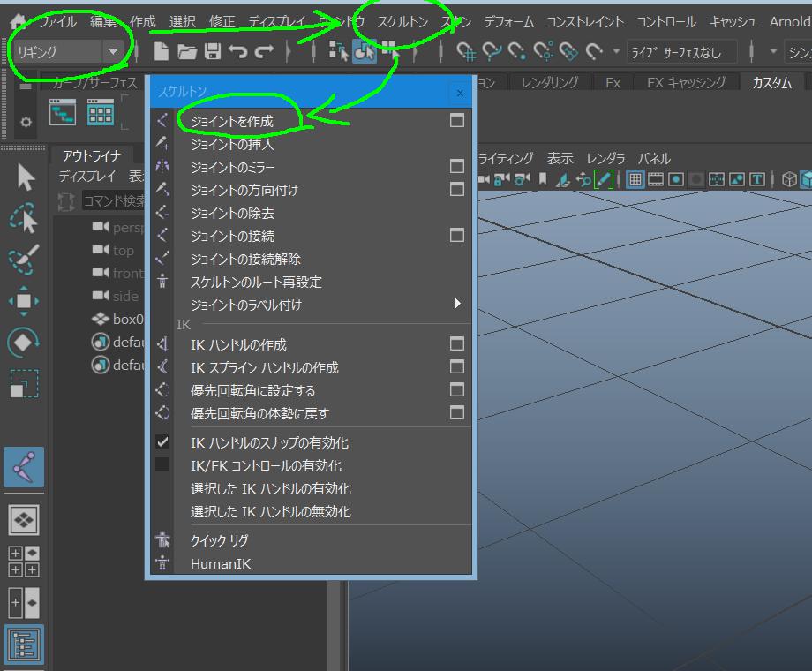The image size is (812, 671).
Task: Open ジョイントを作成 option box
Action: coord(457,121)
